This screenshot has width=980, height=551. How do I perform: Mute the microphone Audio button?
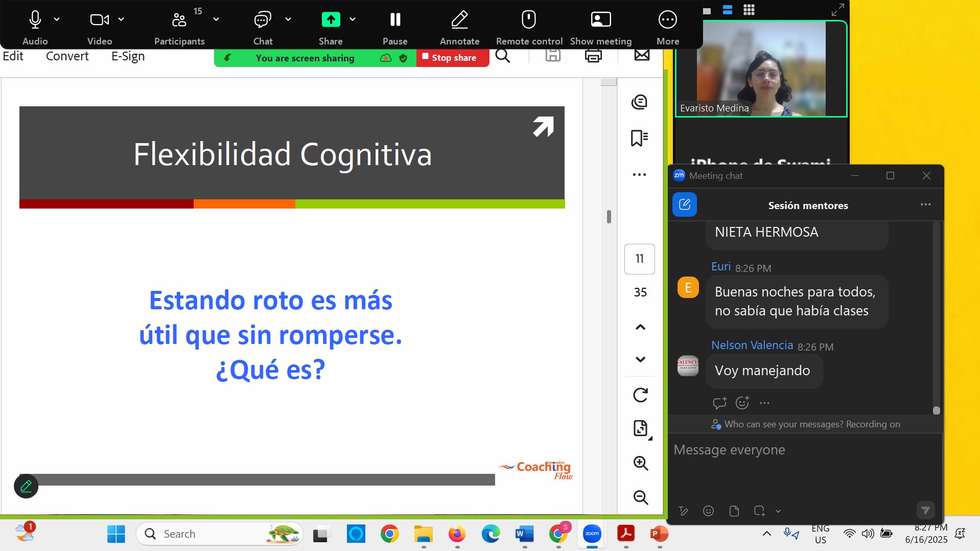35,20
